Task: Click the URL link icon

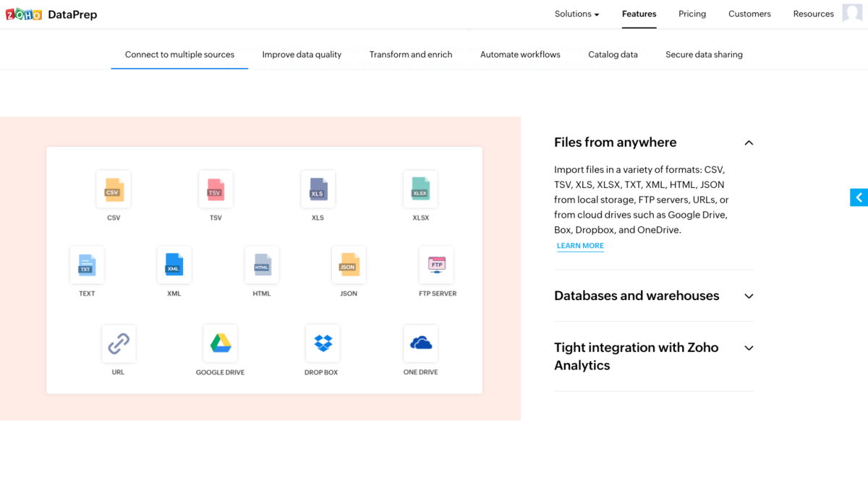Action: pyautogui.click(x=119, y=343)
